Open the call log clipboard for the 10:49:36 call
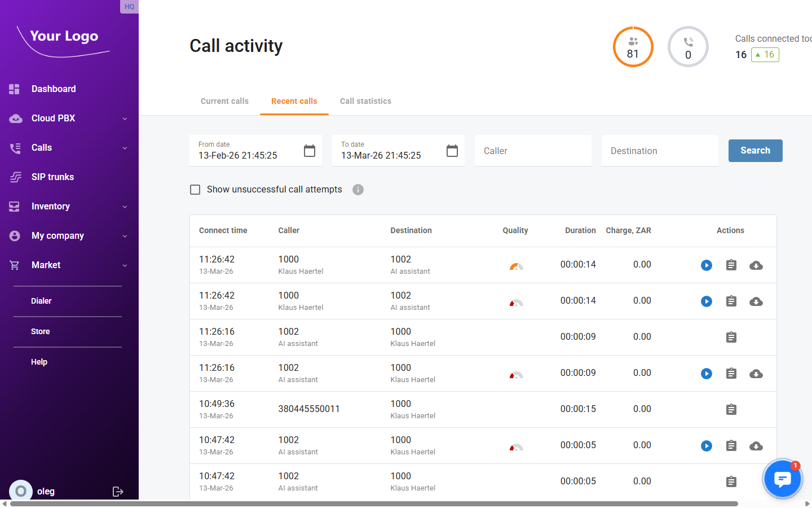 coord(731,409)
